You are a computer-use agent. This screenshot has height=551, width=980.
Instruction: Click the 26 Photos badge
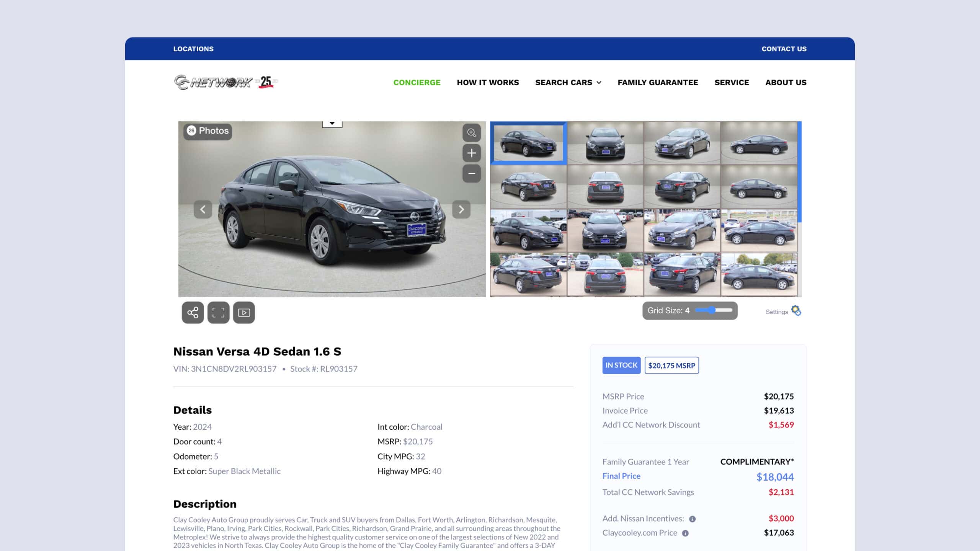(207, 131)
